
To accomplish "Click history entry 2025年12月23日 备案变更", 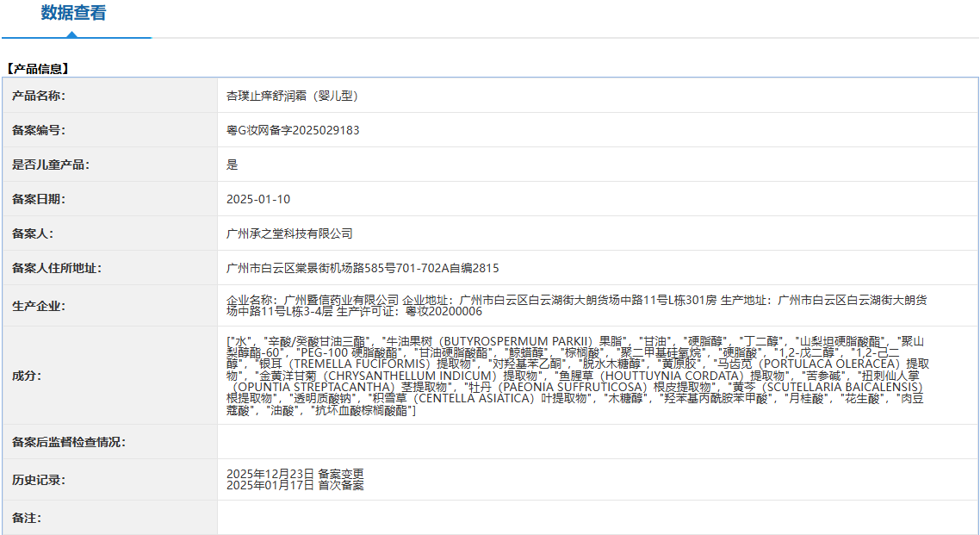I will point(295,475).
